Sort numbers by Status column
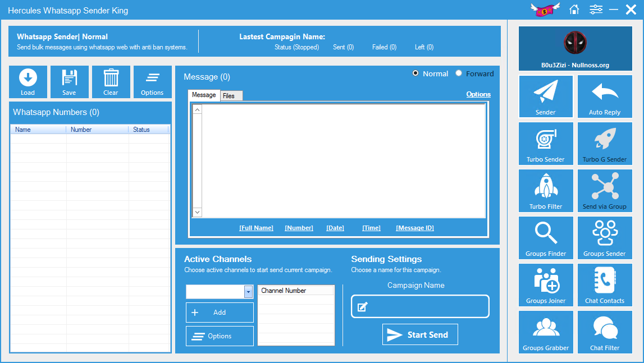Image resolution: width=644 pixels, height=363 pixels. 148,130
